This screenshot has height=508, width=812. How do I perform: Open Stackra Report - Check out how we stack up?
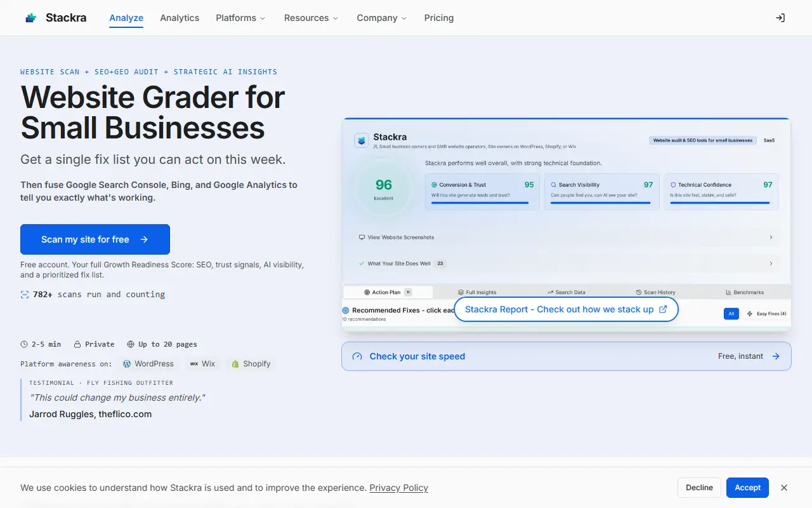[566, 309]
